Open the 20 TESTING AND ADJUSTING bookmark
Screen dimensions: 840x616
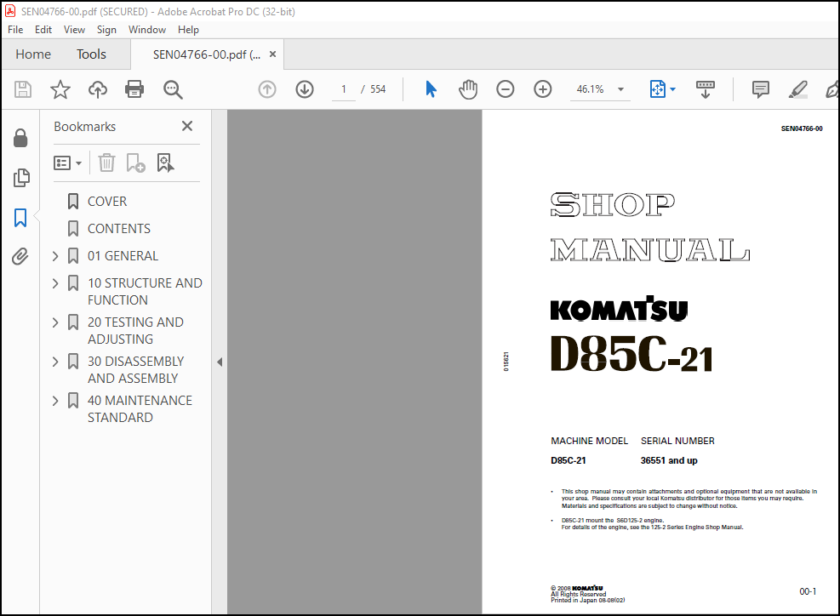135,330
